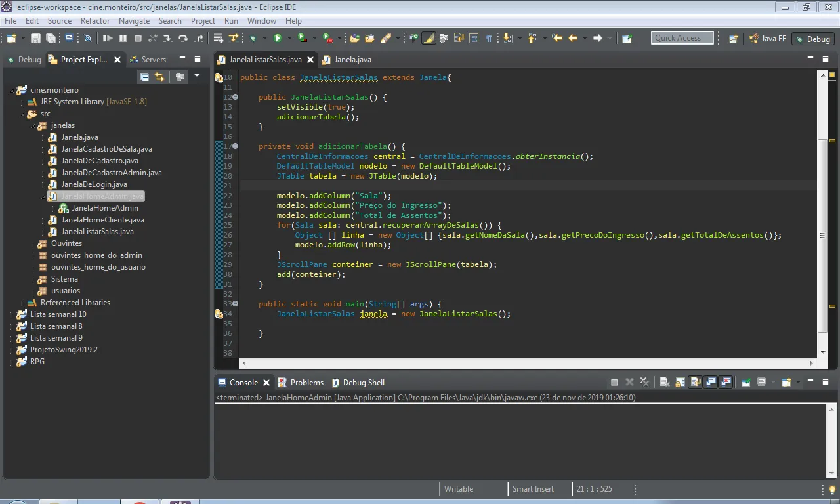This screenshot has width=840, height=504.
Task: Click Skip All Breakpoints icon
Action: pyautogui.click(x=87, y=39)
